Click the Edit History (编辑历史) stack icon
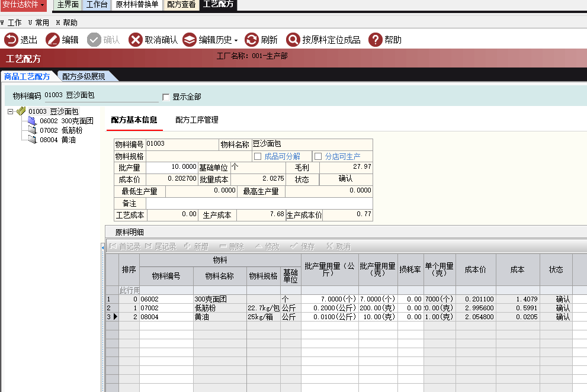Screen dimensions: 587x392 [190, 40]
